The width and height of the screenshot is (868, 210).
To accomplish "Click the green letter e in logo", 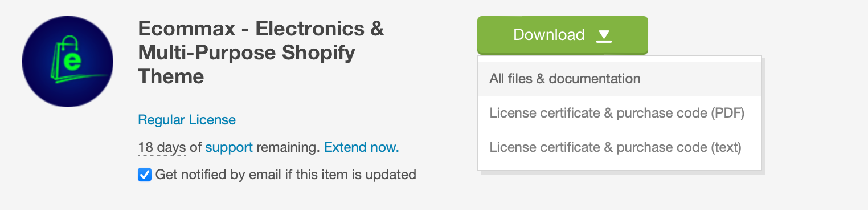I will coord(71,62).
